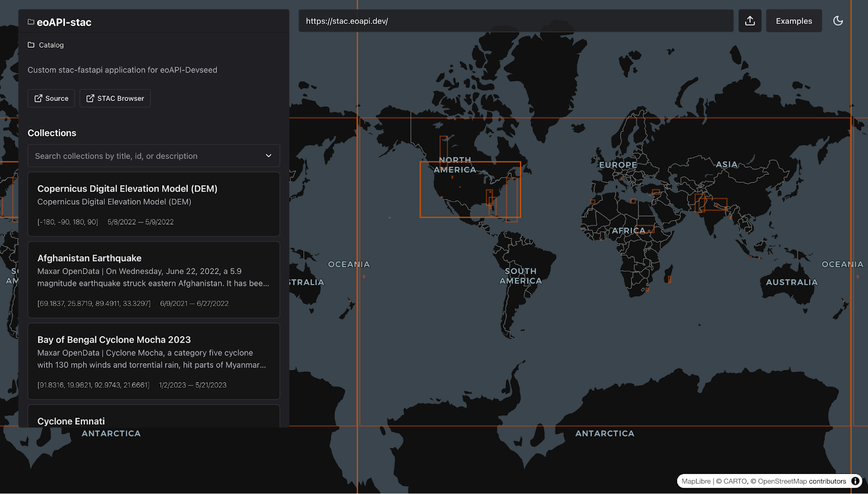
Task: Open the CARTO attribution link
Action: [x=731, y=481]
